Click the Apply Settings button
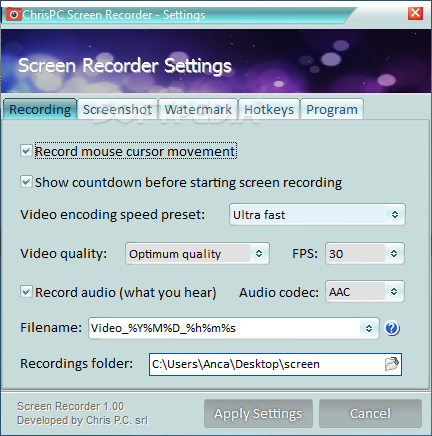 click(258, 414)
